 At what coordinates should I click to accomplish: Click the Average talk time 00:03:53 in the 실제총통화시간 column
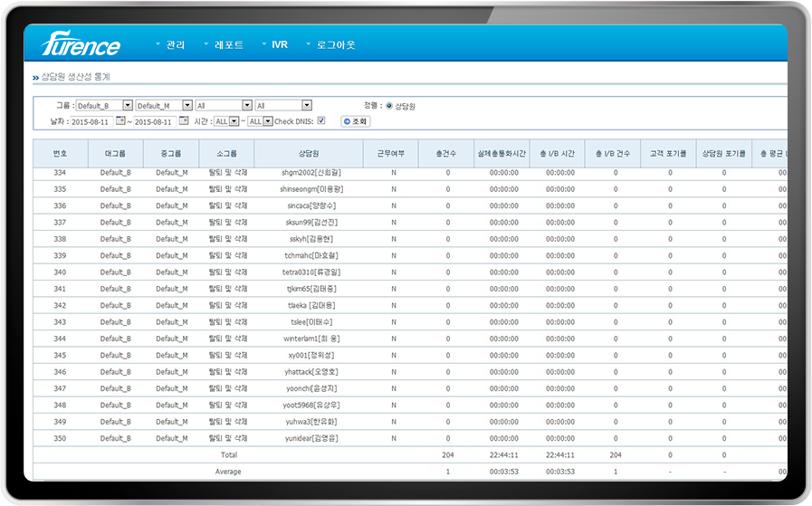coord(504,472)
